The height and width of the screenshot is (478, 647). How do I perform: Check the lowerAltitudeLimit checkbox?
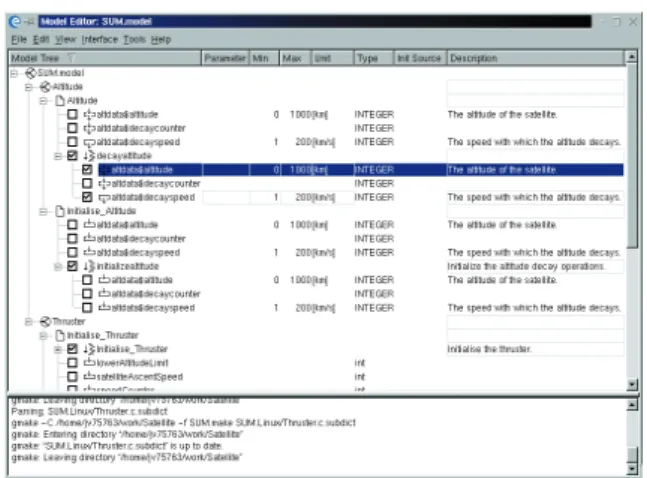pyautogui.click(x=72, y=363)
